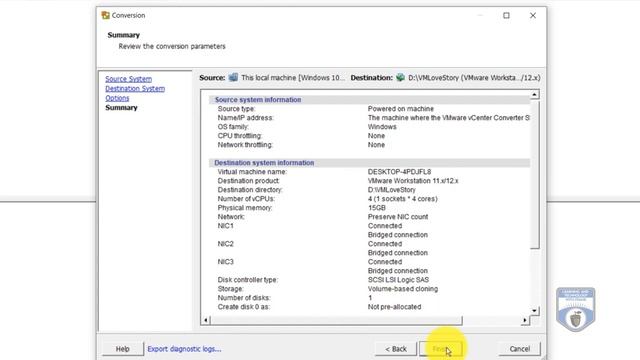Click the OS family label

coord(233,127)
